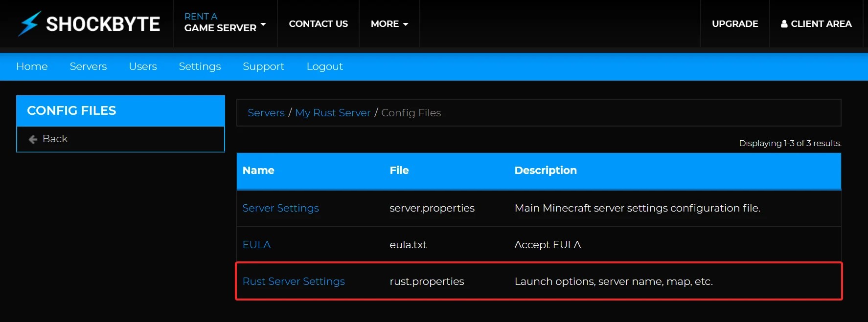Open the Servers menu item
This screenshot has width=868, height=322.
[x=88, y=66]
